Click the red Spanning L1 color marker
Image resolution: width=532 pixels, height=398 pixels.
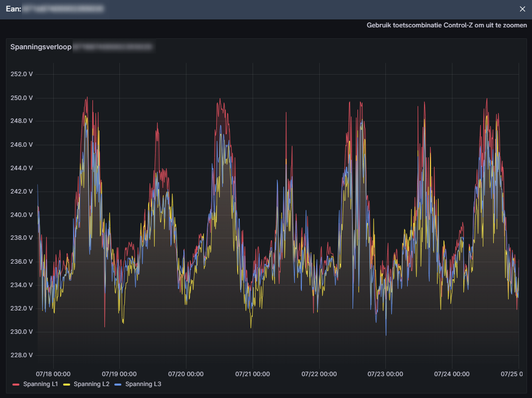[x=15, y=385]
